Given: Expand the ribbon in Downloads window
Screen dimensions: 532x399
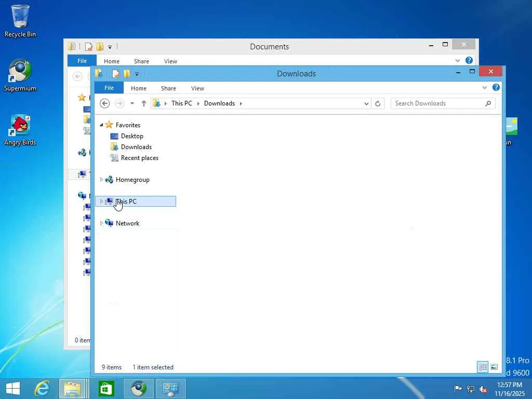Looking at the screenshot, I should point(485,87).
